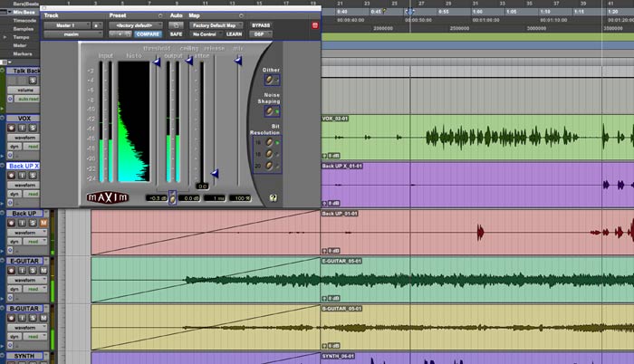This screenshot has height=364, width=634.
Task: Toggle input monitoring on VOX track
Action: (22, 129)
